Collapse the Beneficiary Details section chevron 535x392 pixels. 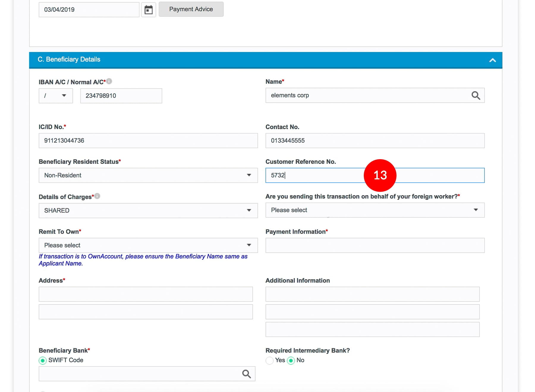pos(492,60)
